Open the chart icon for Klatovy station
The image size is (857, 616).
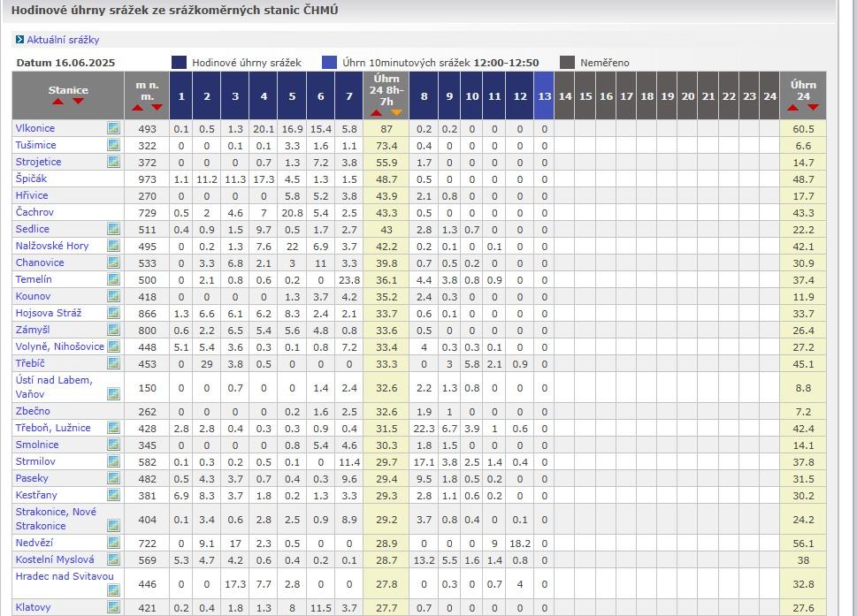pyautogui.click(x=113, y=607)
